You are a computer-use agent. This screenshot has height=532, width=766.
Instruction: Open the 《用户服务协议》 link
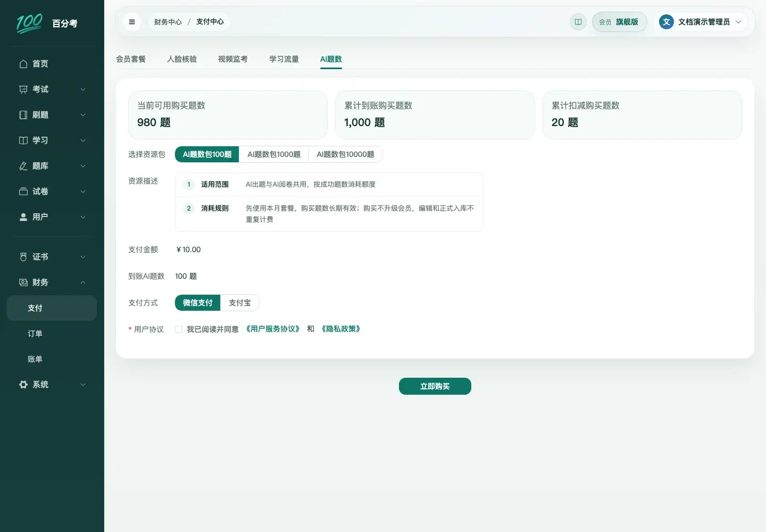pyautogui.click(x=273, y=329)
